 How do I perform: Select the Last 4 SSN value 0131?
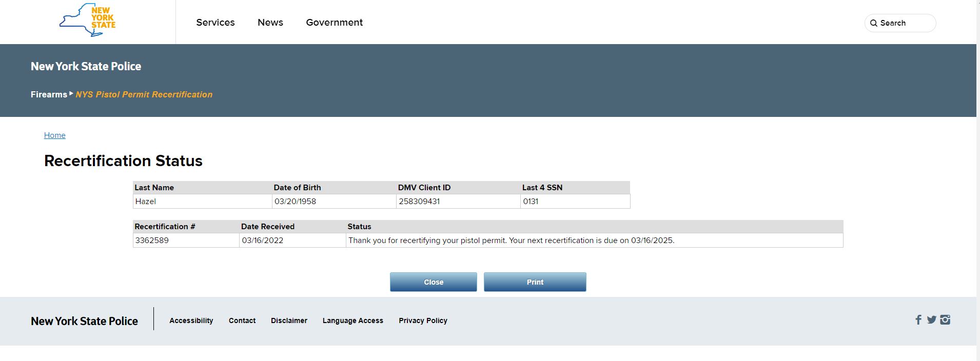pyautogui.click(x=531, y=202)
